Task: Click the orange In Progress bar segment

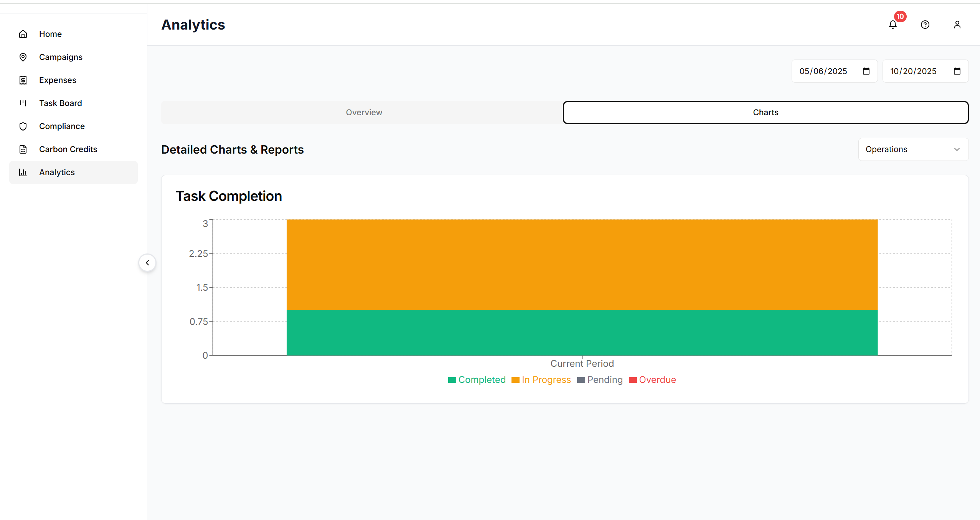Action: coord(582,265)
